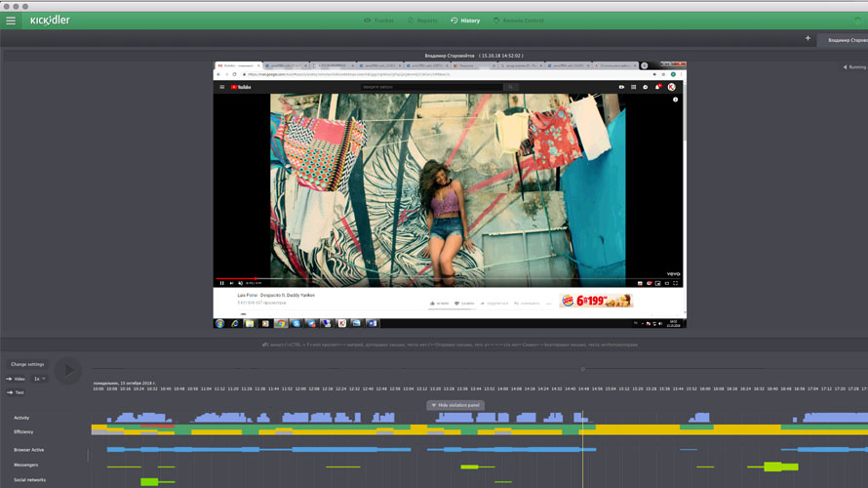
Task: Select the Activity row label
Action: 21,418
